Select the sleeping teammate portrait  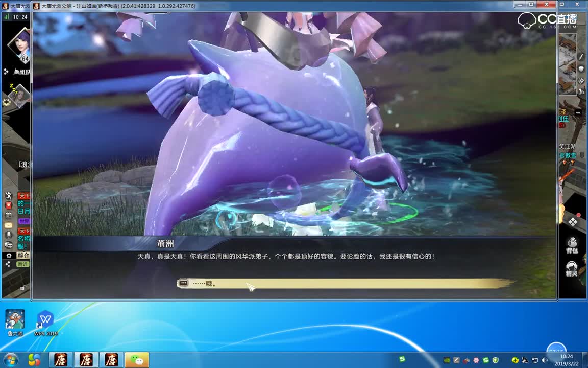[19, 96]
